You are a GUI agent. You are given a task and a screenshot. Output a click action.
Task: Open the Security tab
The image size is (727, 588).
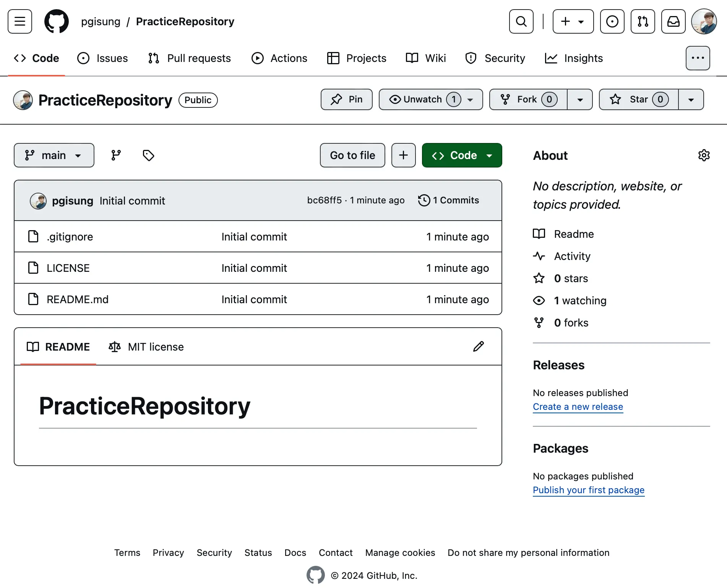495,58
